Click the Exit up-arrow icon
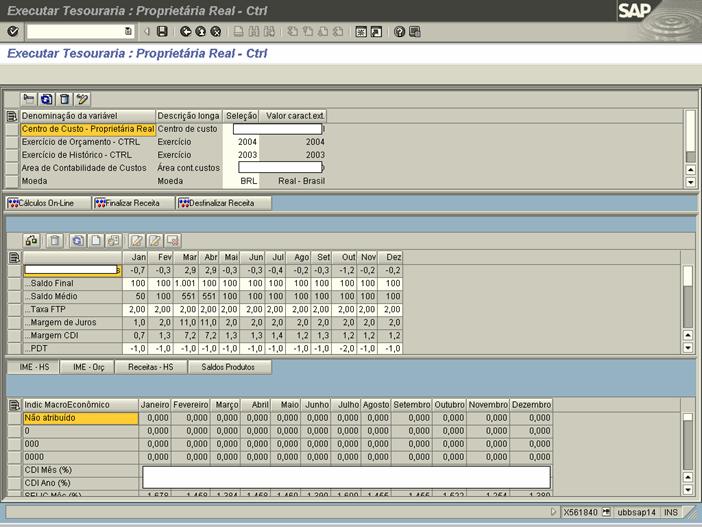702x527 pixels. 201,31
